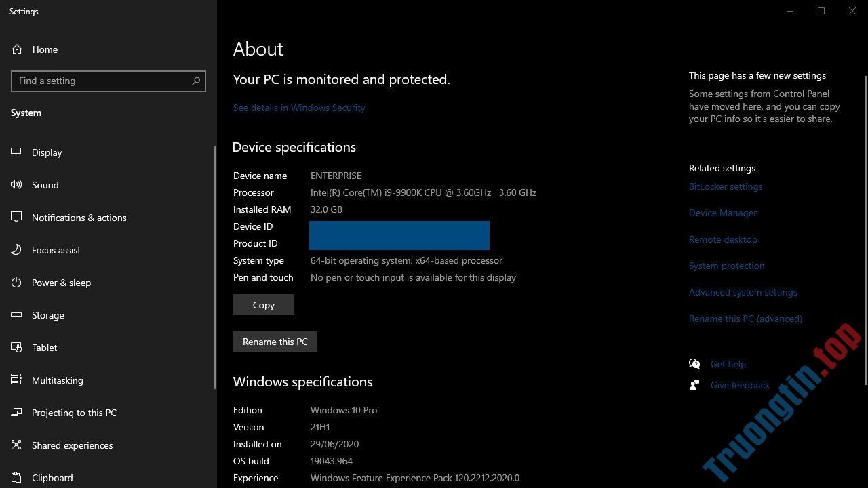The image size is (868, 488).
Task: Minimize the Settings window
Action: 790,11
